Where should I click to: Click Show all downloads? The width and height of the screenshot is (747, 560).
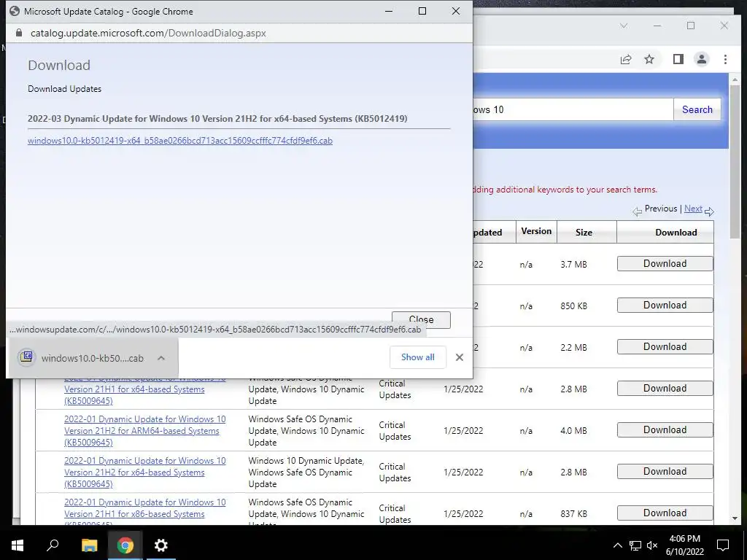tap(418, 357)
